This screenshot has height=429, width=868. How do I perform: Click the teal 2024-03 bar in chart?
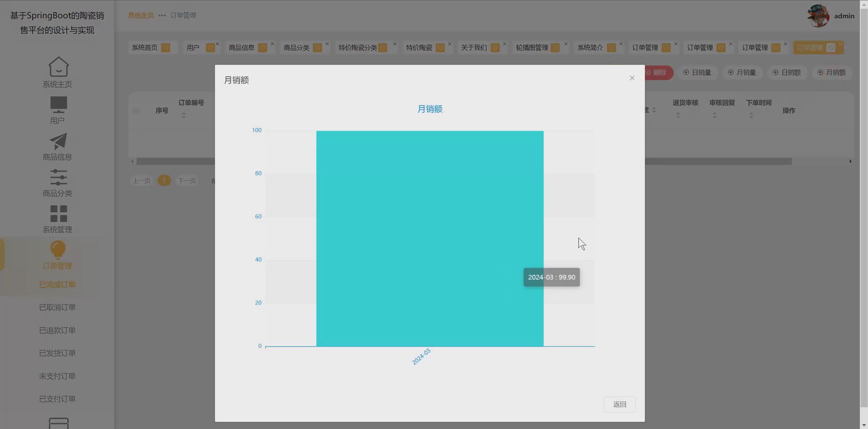[430, 238]
